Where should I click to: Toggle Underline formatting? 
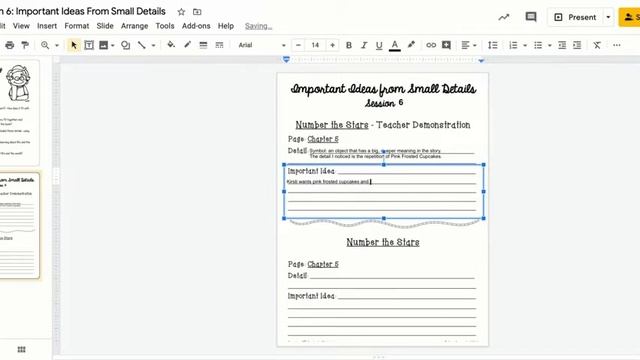379,45
